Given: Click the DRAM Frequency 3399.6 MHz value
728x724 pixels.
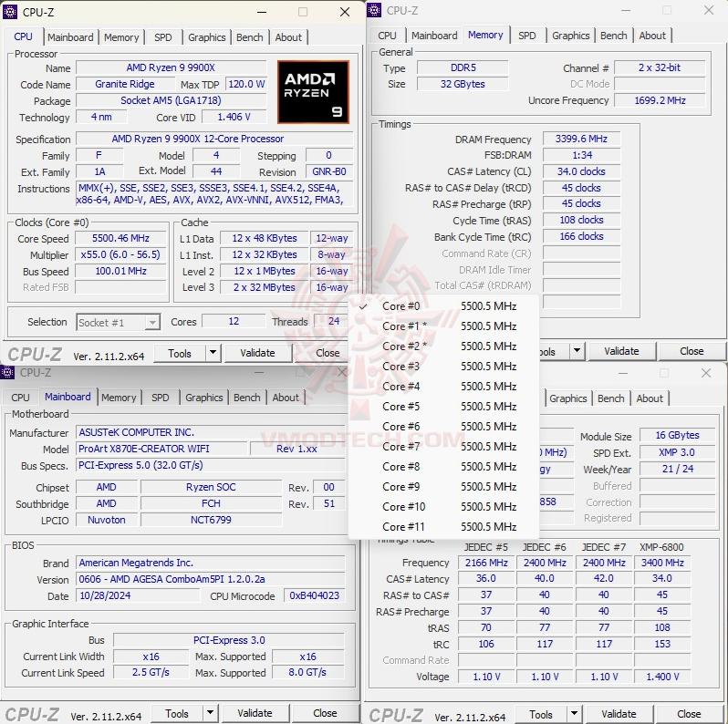Looking at the screenshot, I should (x=581, y=139).
